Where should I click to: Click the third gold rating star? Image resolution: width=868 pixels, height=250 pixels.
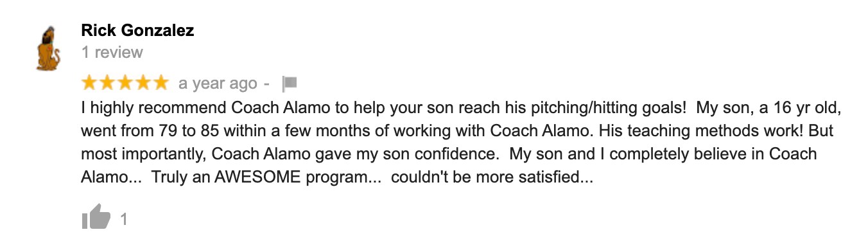coord(125,83)
